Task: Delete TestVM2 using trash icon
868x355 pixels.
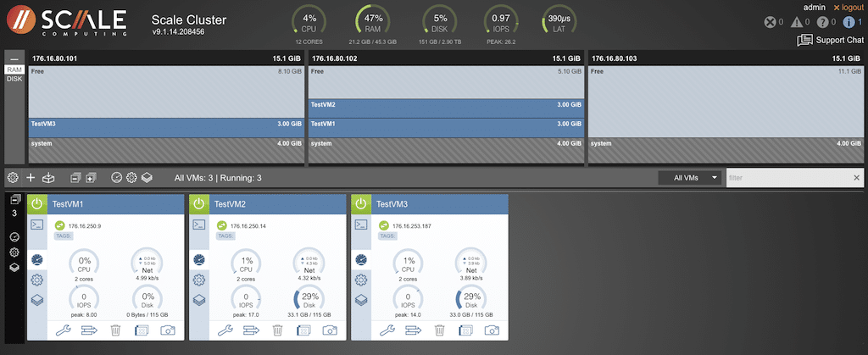Action: [277, 330]
